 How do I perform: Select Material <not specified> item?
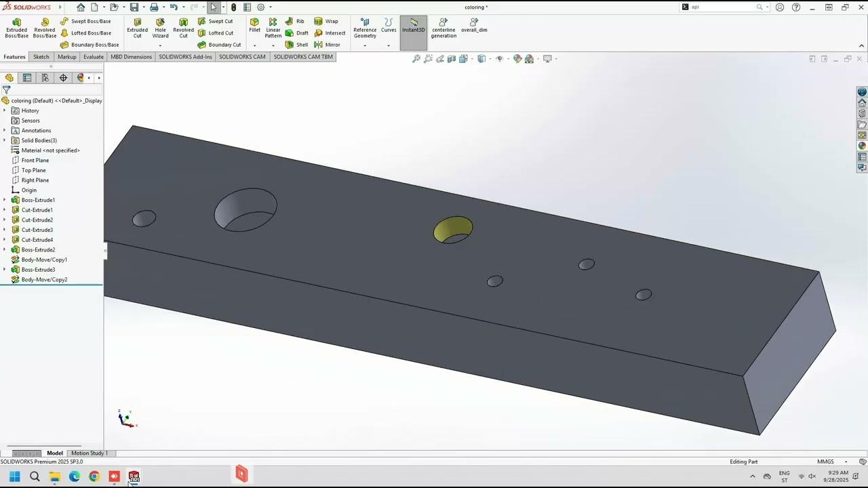[45, 150]
